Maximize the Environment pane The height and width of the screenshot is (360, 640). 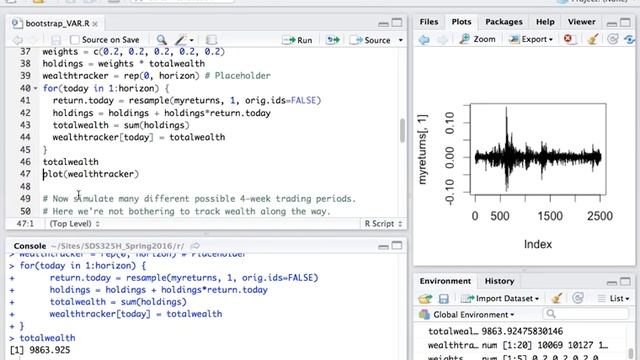click(x=625, y=282)
